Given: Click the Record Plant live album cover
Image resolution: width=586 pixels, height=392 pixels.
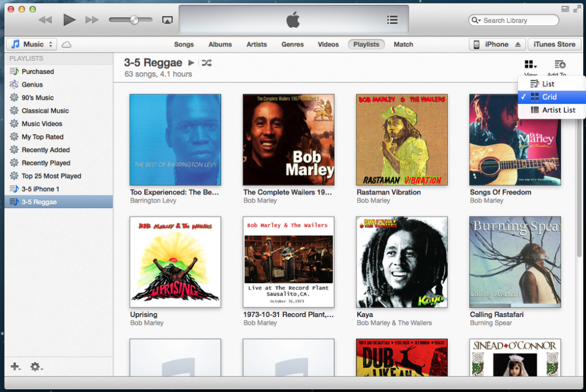Looking at the screenshot, I should (288, 262).
